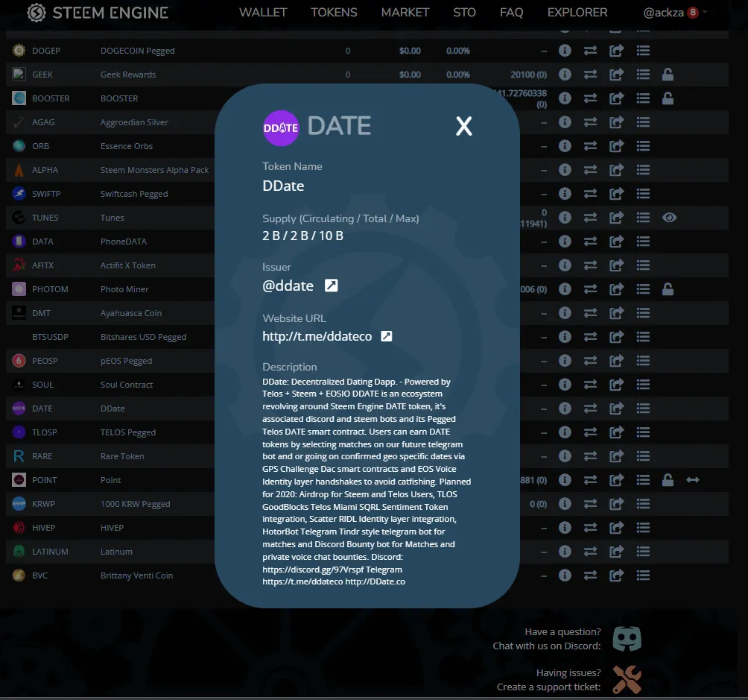Toggle the eye icon in TUNES row
The width and height of the screenshot is (748, 700).
click(669, 217)
